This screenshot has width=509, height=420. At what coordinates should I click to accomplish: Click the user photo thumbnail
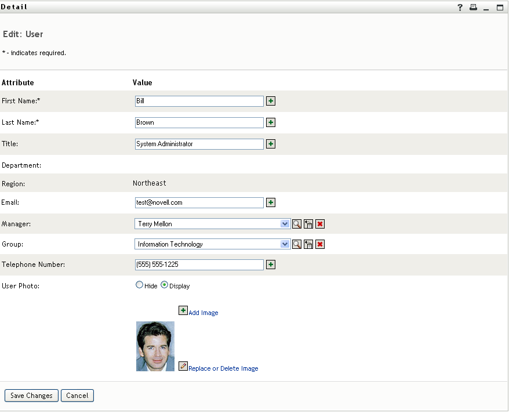tap(155, 346)
